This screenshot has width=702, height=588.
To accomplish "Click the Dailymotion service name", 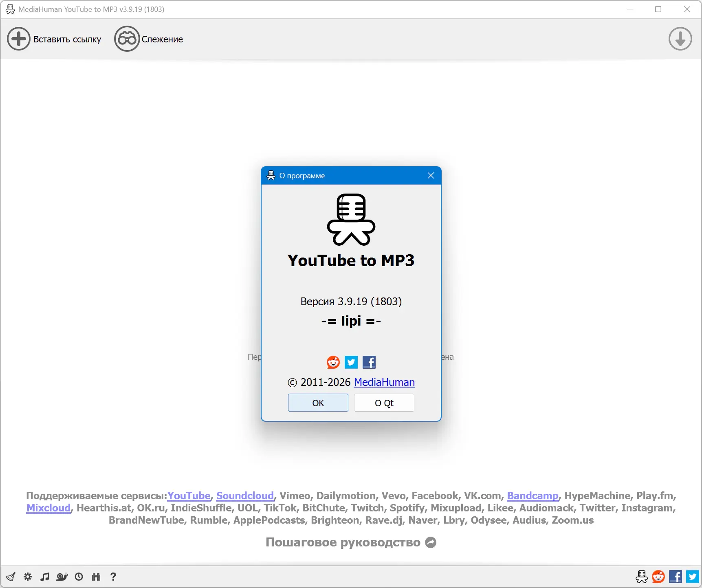I will tap(346, 496).
